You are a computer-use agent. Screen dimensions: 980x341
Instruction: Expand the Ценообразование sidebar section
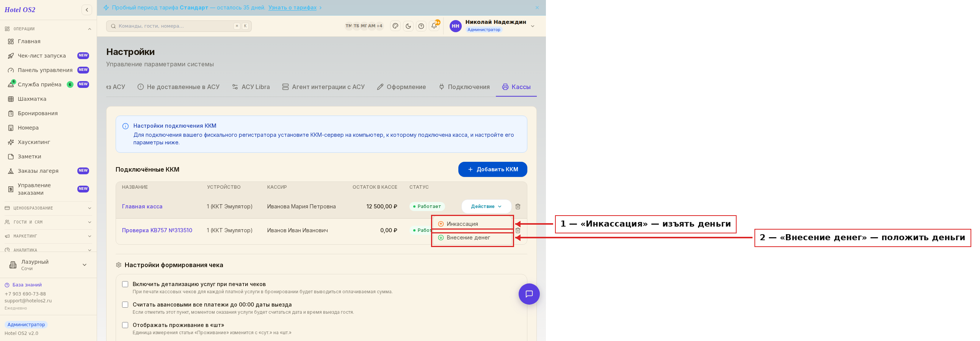pyautogui.click(x=48, y=208)
